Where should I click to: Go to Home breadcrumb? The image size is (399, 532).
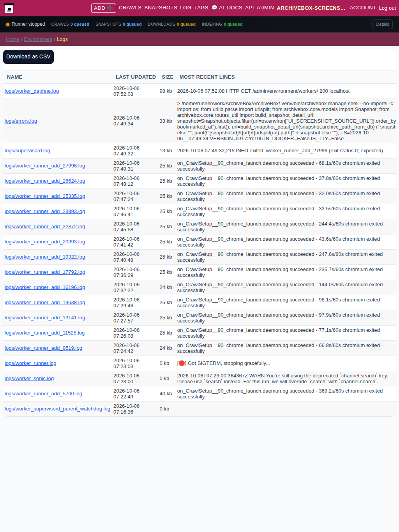point(12,39)
